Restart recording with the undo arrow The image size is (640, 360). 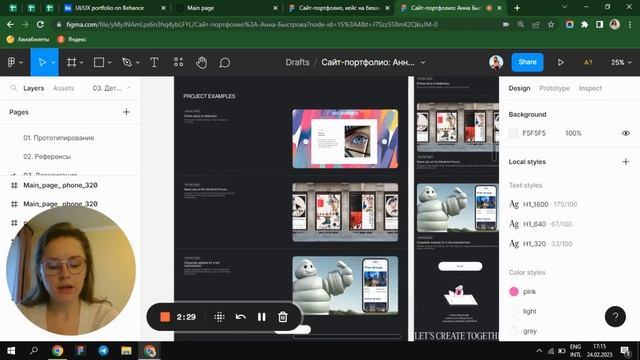point(241,317)
